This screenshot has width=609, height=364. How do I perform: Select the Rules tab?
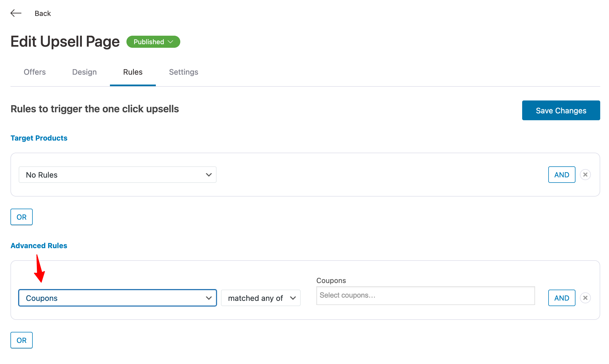[x=133, y=72]
